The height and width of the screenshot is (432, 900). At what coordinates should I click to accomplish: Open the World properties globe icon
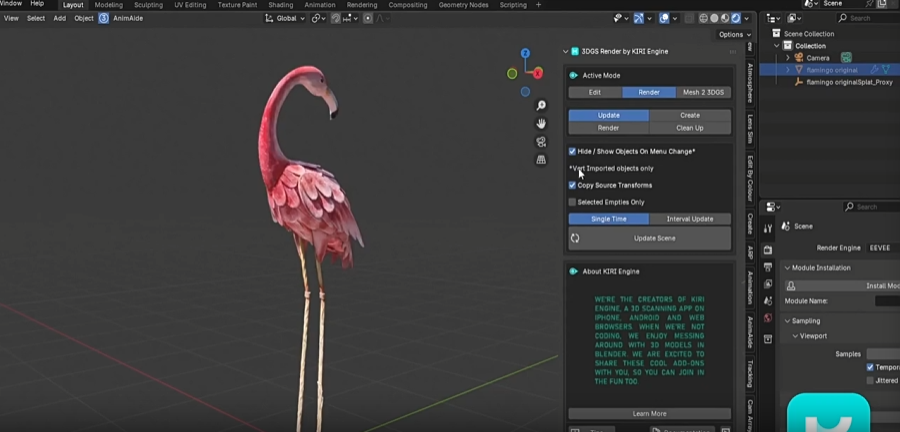pyautogui.click(x=768, y=318)
